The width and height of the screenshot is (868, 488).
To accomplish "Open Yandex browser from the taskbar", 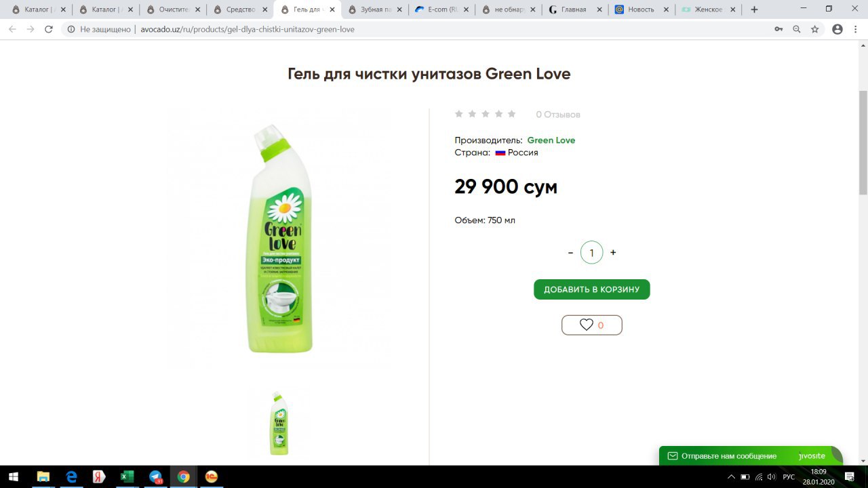I will pyautogui.click(x=99, y=476).
